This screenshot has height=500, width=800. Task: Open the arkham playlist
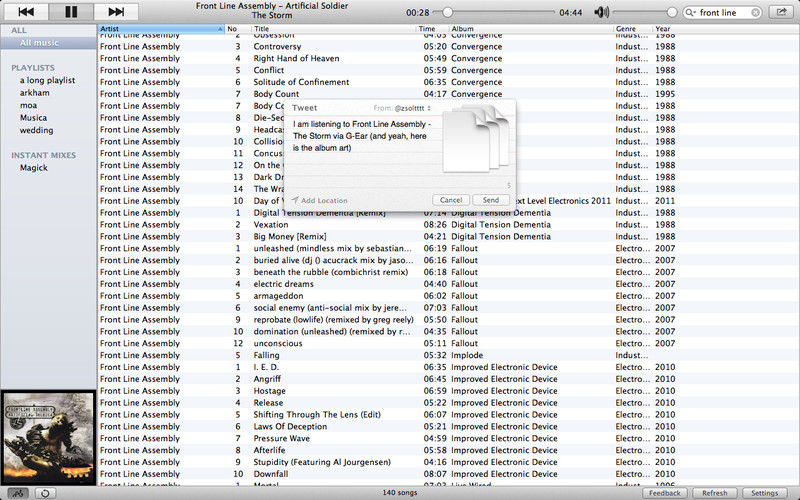35,93
